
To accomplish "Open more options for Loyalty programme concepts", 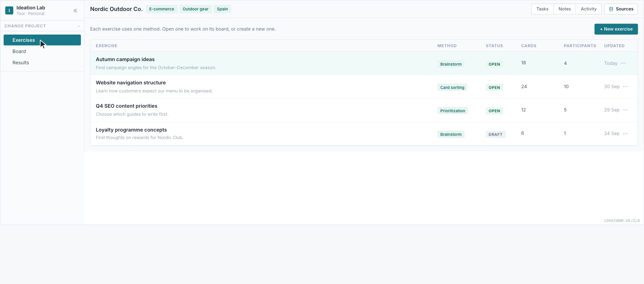I will [x=625, y=133].
